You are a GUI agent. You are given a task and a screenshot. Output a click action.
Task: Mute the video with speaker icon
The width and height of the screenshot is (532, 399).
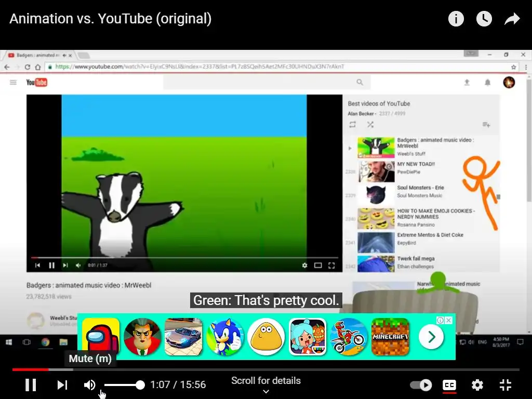click(90, 385)
